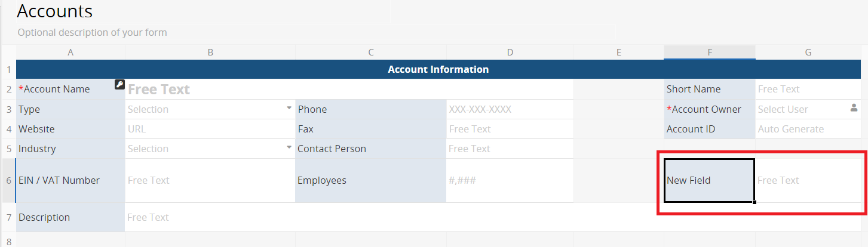Select the Short Name free text field
Viewport: 868px width, 247px height.
coord(808,89)
